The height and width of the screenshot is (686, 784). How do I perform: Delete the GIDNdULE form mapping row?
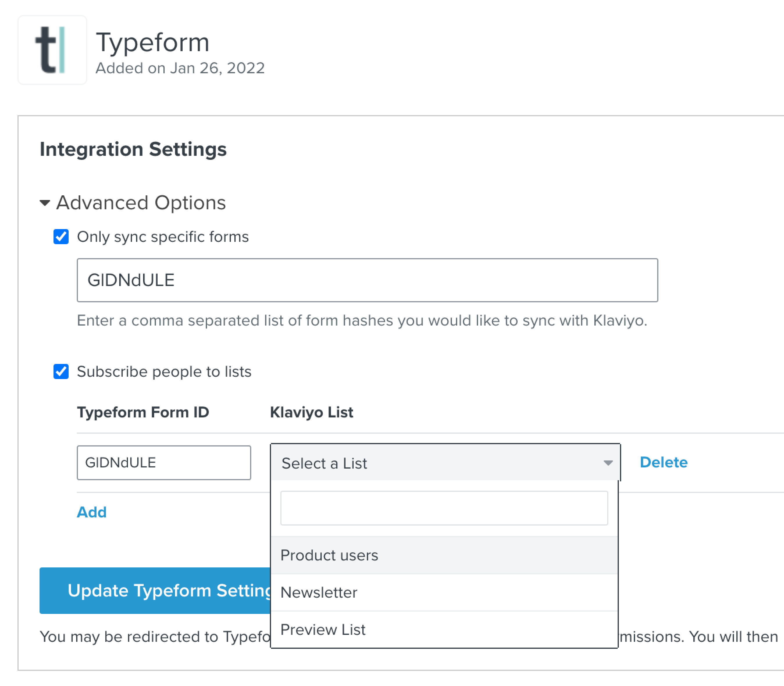[663, 462]
